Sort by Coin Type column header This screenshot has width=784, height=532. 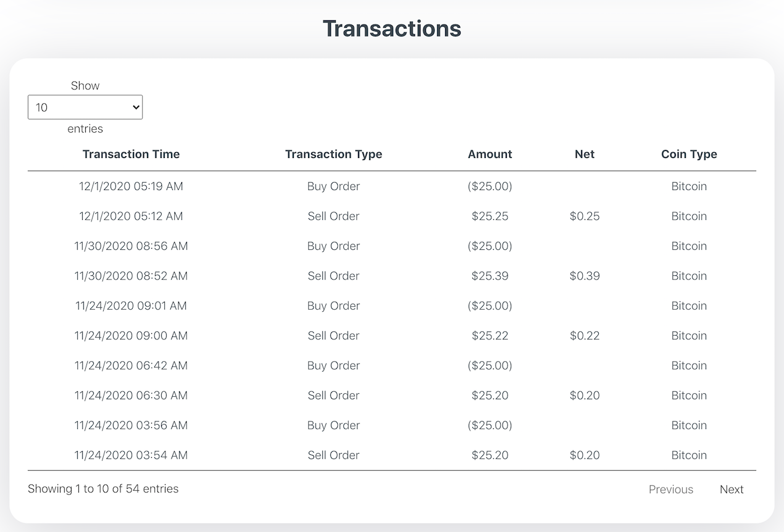coord(689,154)
